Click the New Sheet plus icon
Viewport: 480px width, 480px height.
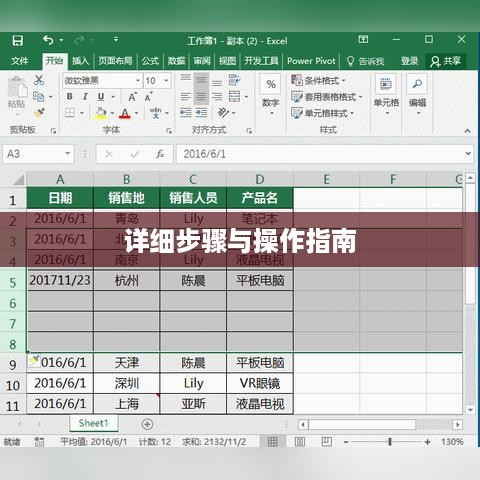[x=147, y=424]
